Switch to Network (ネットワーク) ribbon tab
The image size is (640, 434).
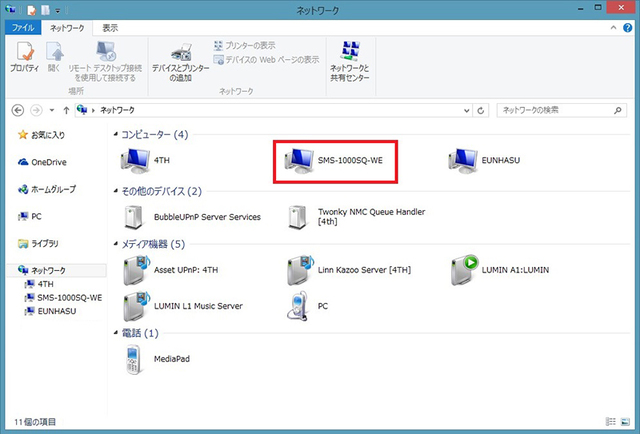pyautogui.click(x=67, y=28)
